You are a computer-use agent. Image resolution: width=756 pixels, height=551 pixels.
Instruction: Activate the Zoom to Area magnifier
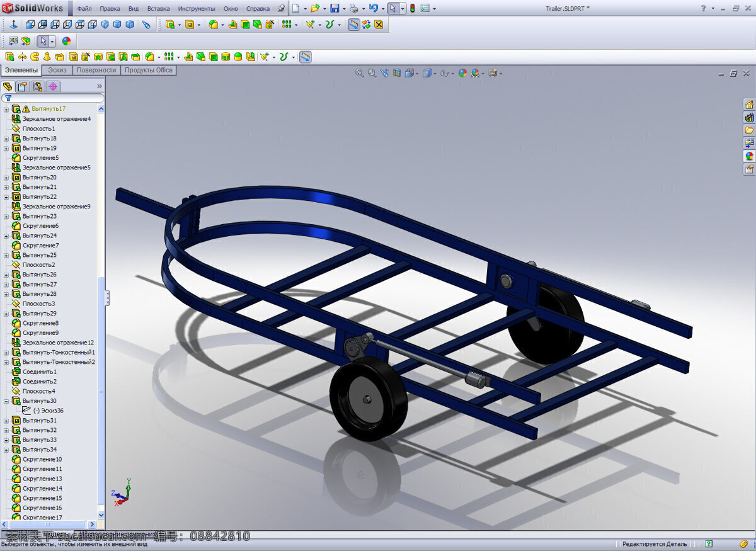[x=372, y=73]
